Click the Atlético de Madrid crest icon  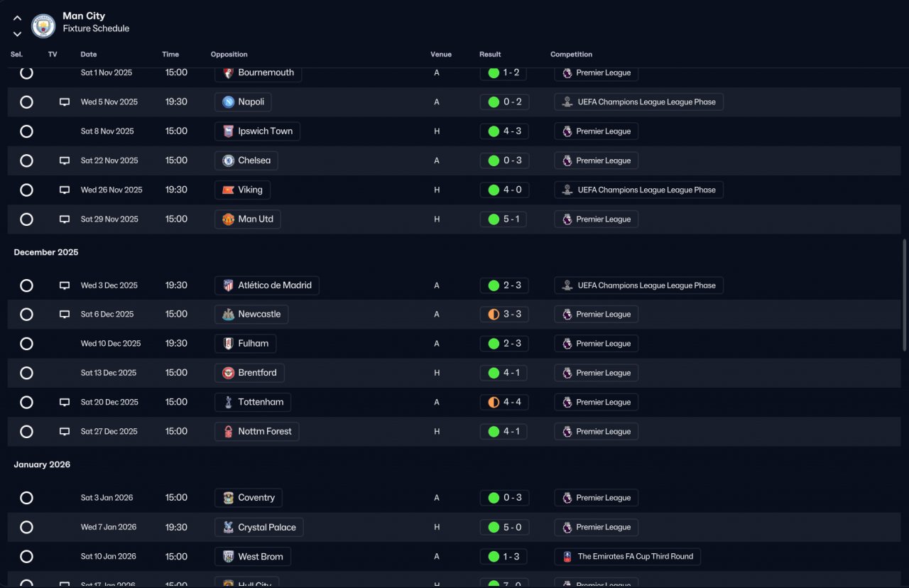pos(228,285)
